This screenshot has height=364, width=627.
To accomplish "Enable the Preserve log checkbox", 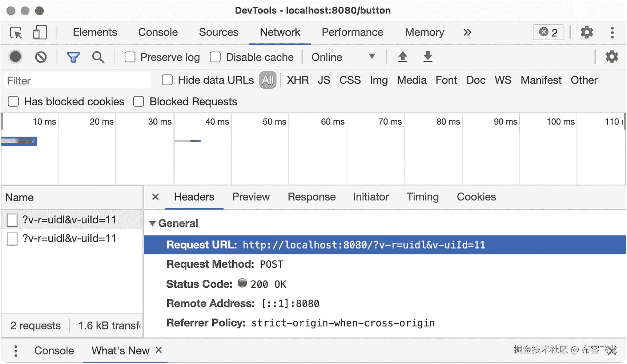I will [130, 57].
